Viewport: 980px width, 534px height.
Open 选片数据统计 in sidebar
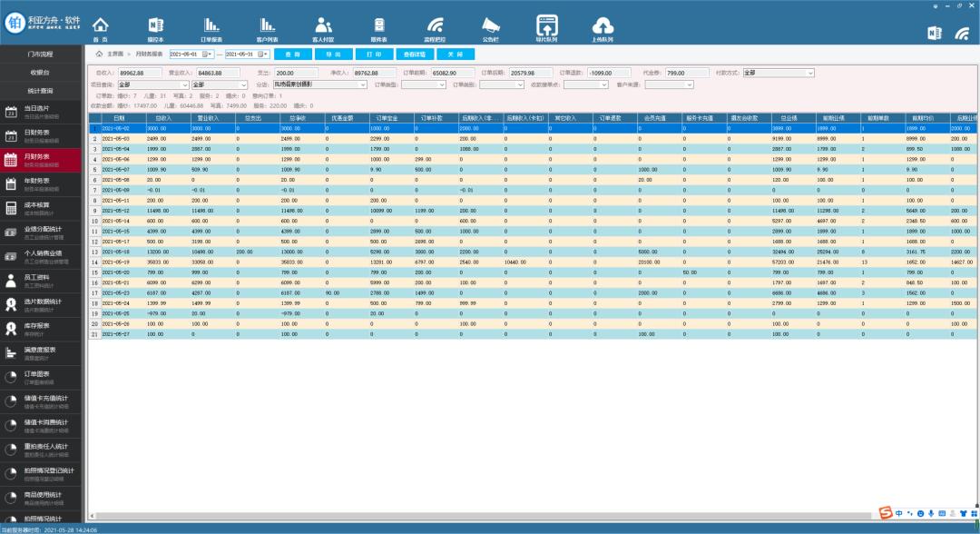pyautogui.click(x=41, y=305)
